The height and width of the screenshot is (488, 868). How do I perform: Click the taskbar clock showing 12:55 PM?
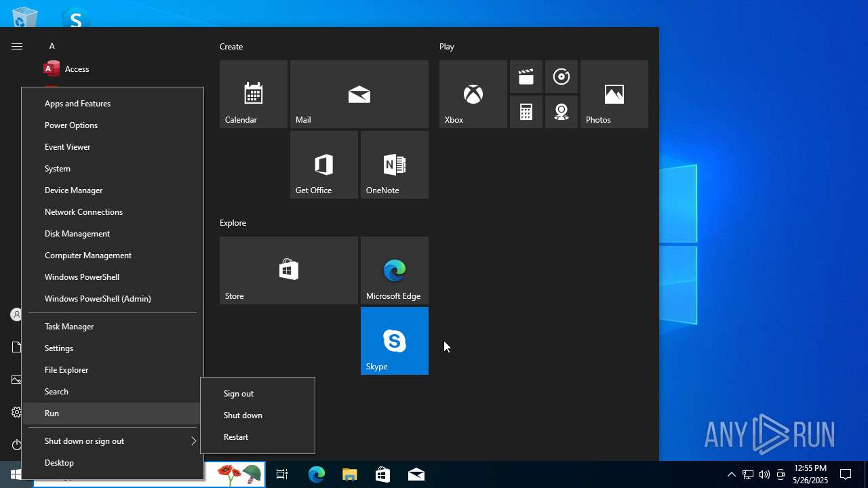coord(810,474)
